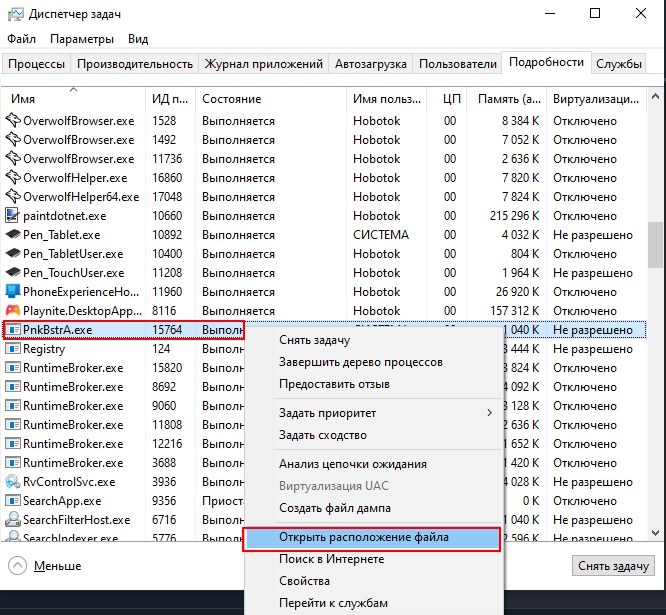This screenshot has height=615, width=666.
Task: Click the PhoneExperienceHost process icon
Action: tap(12, 292)
